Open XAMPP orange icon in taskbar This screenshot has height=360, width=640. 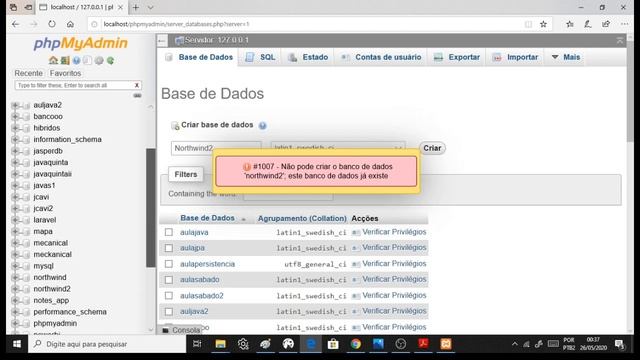click(x=446, y=344)
